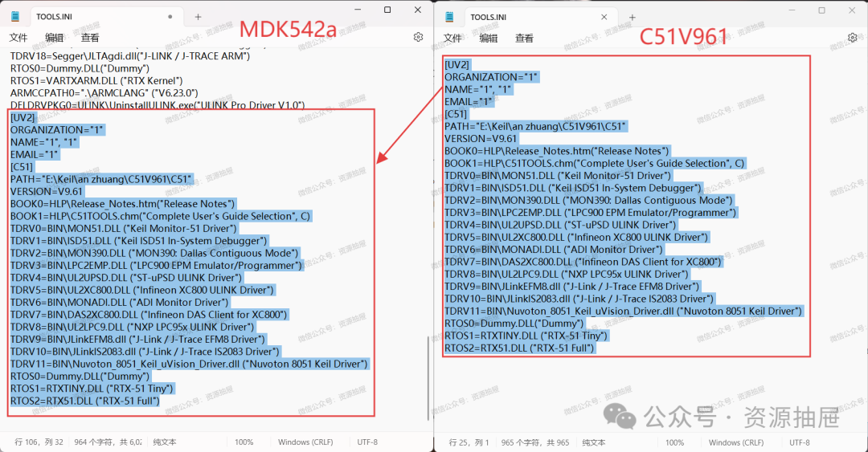
Task: Click PATH= line in left window
Action: pyautogui.click(x=101, y=179)
